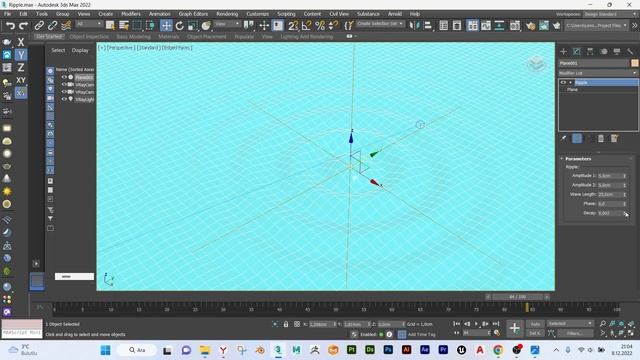Open the Modifiers menu
The height and width of the screenshot is (360, 640).
point(131,14)
